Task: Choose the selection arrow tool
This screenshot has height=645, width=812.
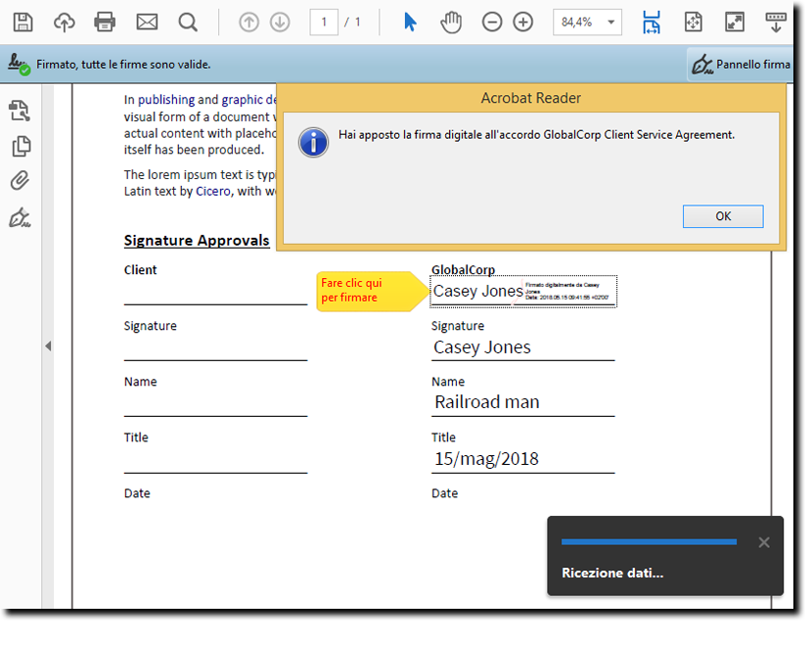Action: (x=410, y=23)
